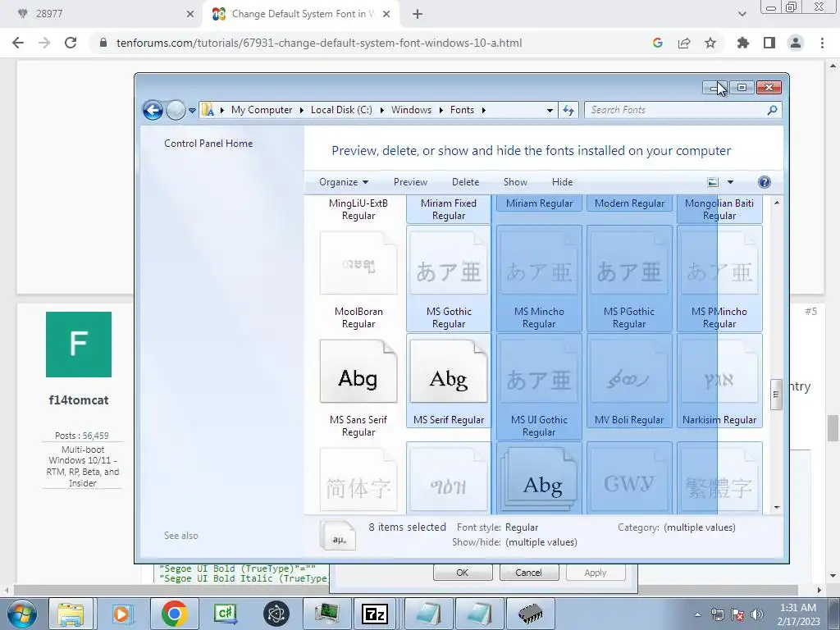Screen dimensions: 840x630
Task: Reload the tenforums page
Action: coord(71,43)
